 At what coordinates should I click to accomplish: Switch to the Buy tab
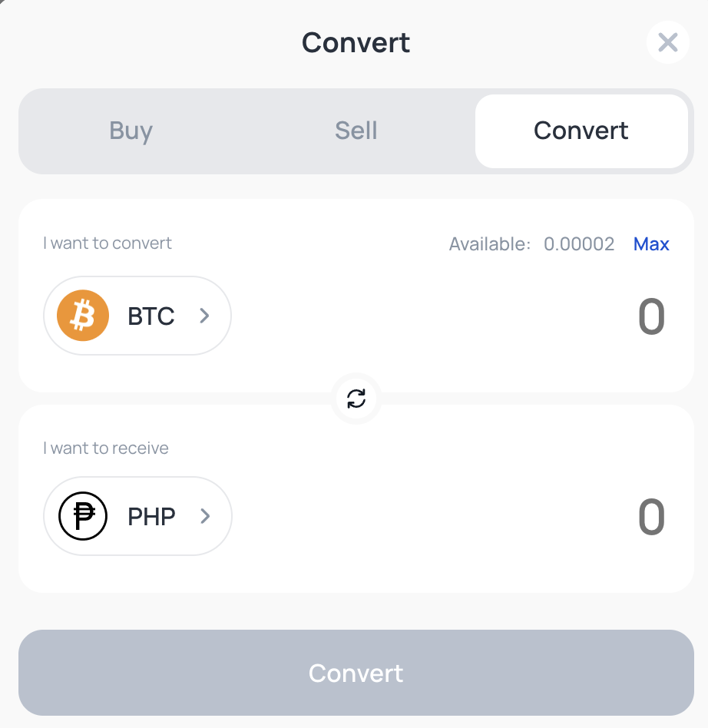coord(131,131)
